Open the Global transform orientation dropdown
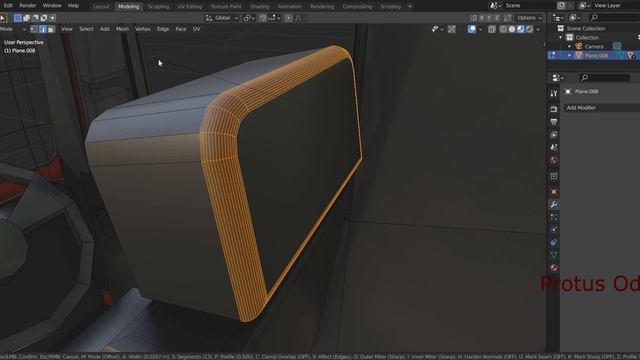Screen dimensions: 640x360 pyautogui.click(x=222, y=18)
